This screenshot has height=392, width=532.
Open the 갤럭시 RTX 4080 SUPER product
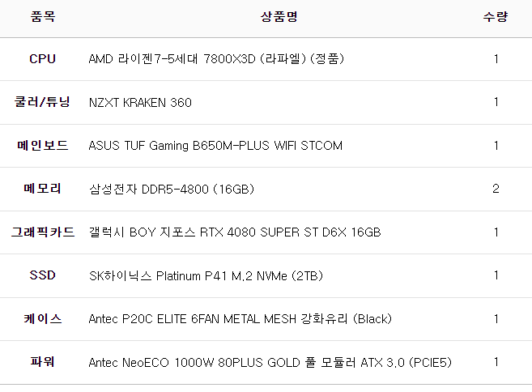[234, 232]
